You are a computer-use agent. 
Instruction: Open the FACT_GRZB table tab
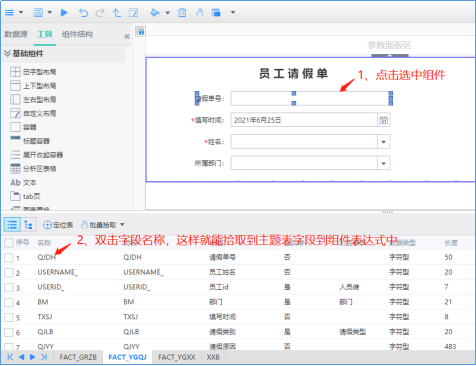78,357
